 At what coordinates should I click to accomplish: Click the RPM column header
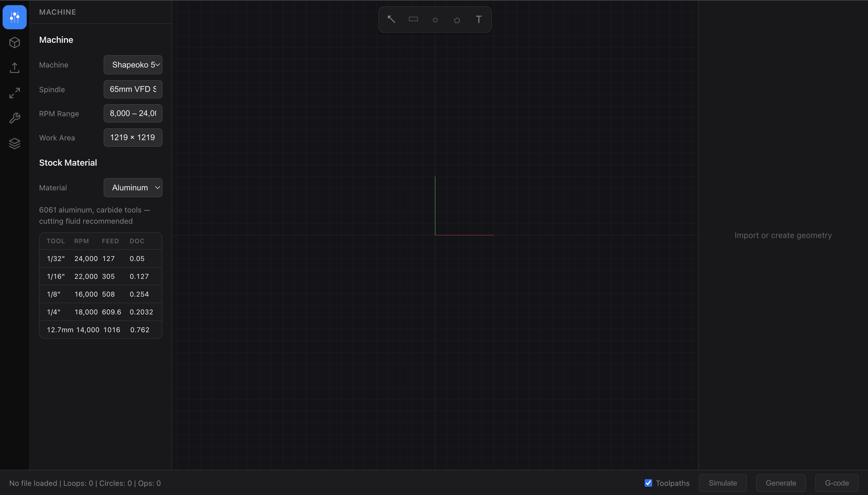click(82, 241)
